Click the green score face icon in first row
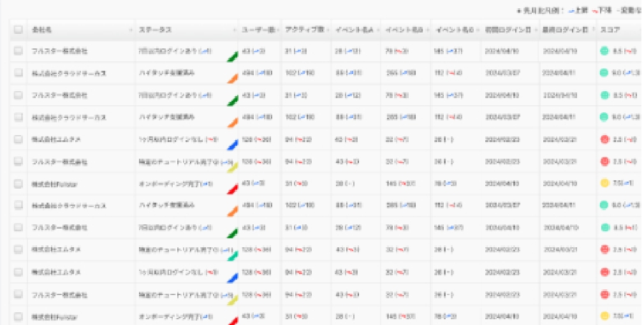644x325 pixels. point(604,51)
